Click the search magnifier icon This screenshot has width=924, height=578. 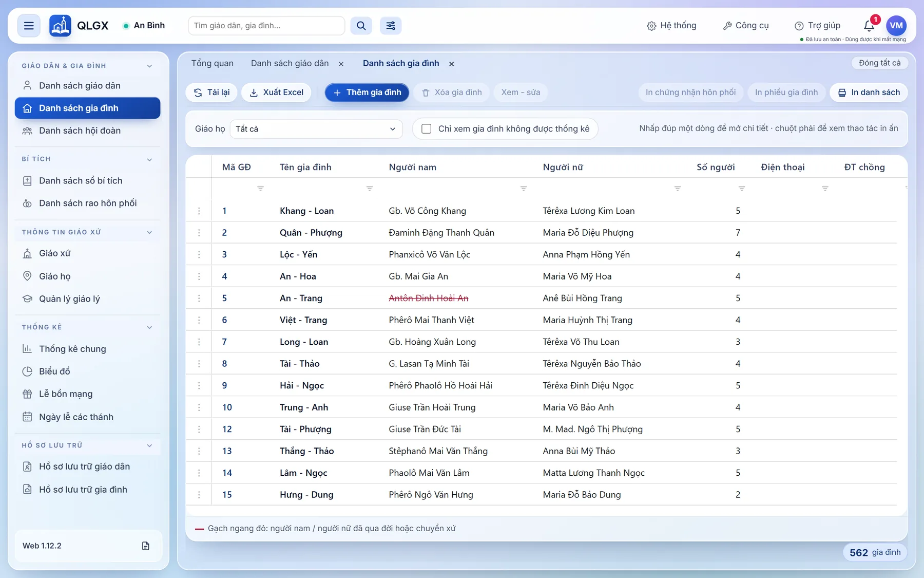point(361,26)
